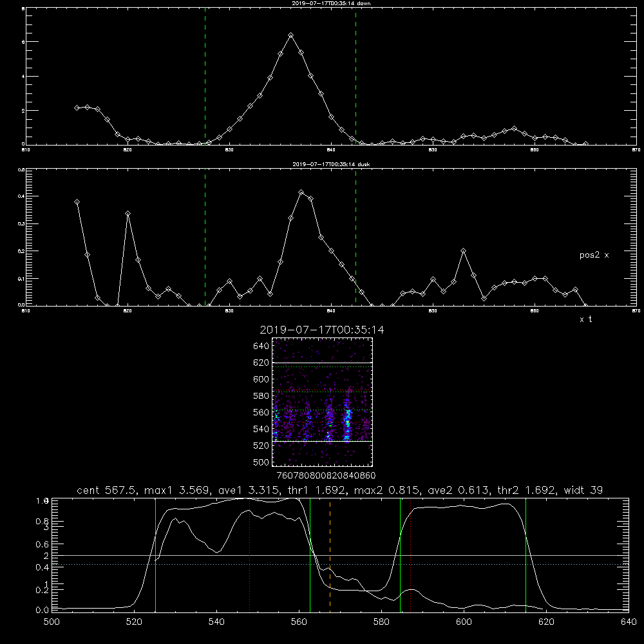The height and width of the screenshot is (644, 644).
Task: Click heatmap y-axis label 640
Action: (261, 346)
